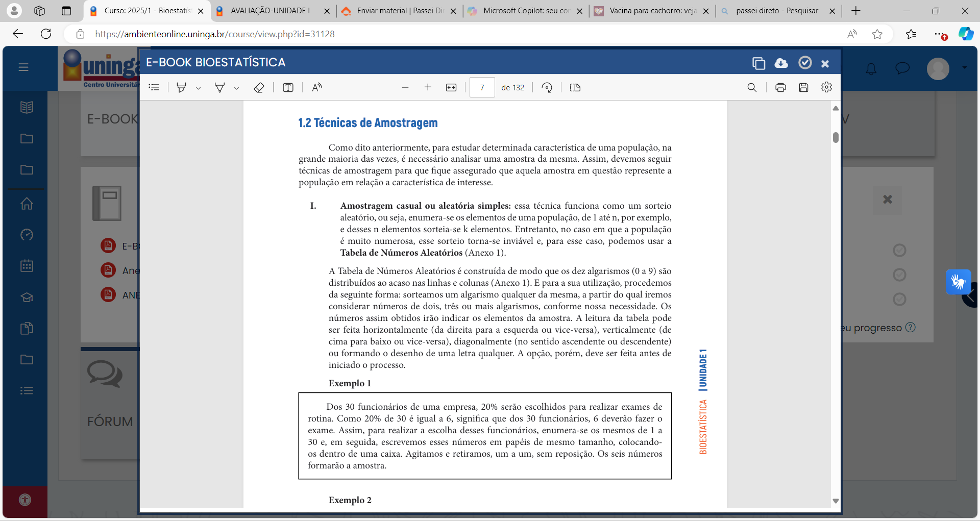Zoom in with the plus button
980x521 pixels.
click(x=428, y=88)
